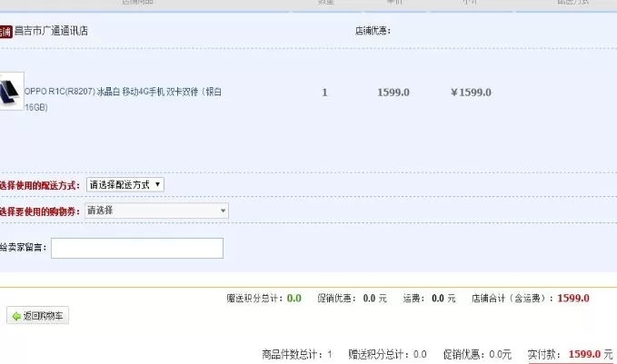Click the 选择要使用的购物券 red label

click(x=39, y=212)
